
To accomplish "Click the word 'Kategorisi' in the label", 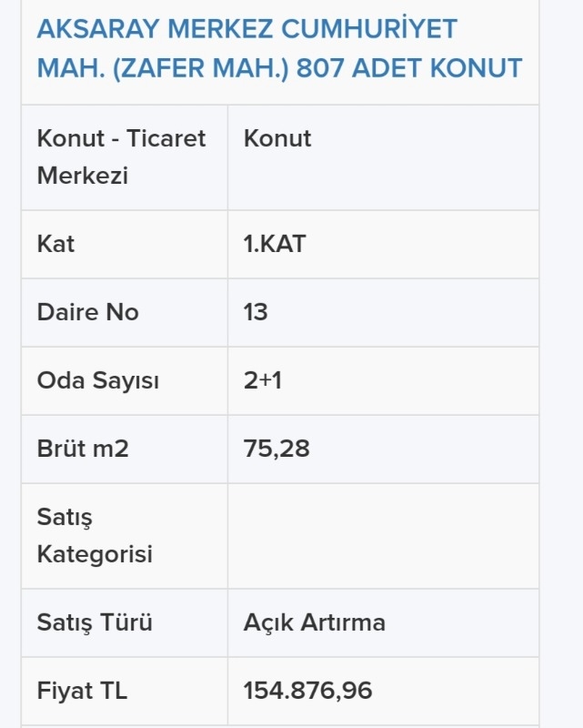I will [x=95, y=554].
